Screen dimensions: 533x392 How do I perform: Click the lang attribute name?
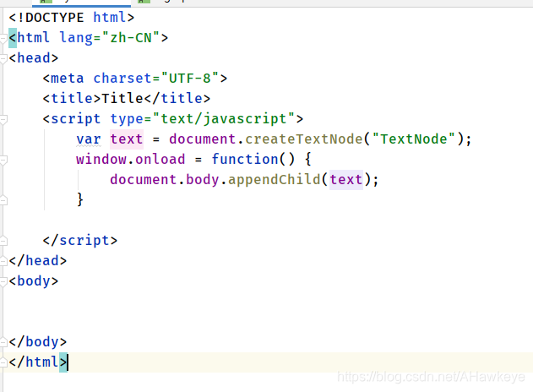[76, 38]
